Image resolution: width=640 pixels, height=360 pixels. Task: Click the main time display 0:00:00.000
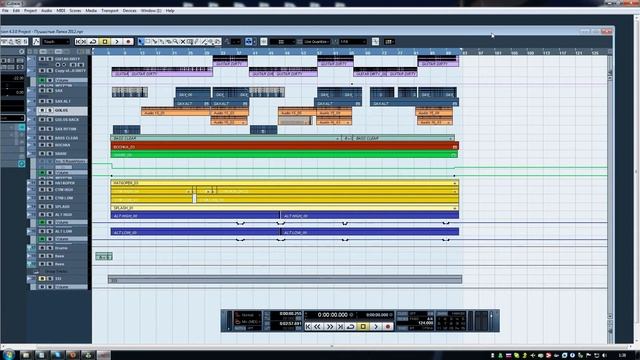pyautogui.click(x=333, y=315)
